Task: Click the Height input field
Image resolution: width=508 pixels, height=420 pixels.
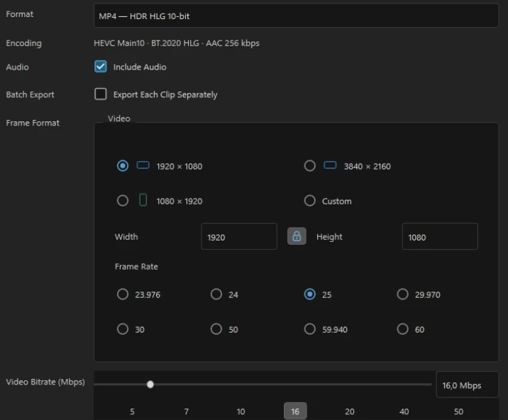Action: (440, 236)
